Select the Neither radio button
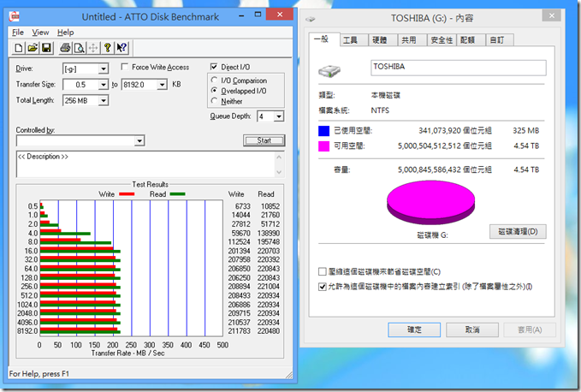581x392 pixels. pyautogui.click(x=214, y=101)
